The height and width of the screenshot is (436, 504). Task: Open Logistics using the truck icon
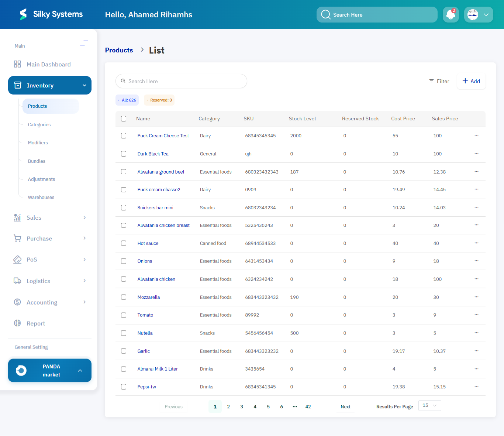pyautogui.click(x=17, y=281)
